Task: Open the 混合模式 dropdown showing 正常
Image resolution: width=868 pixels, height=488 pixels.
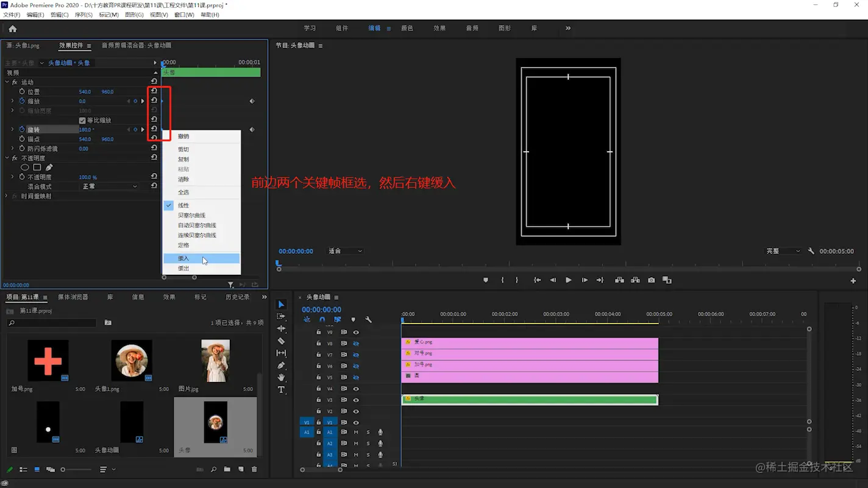Action: point(110,186)
